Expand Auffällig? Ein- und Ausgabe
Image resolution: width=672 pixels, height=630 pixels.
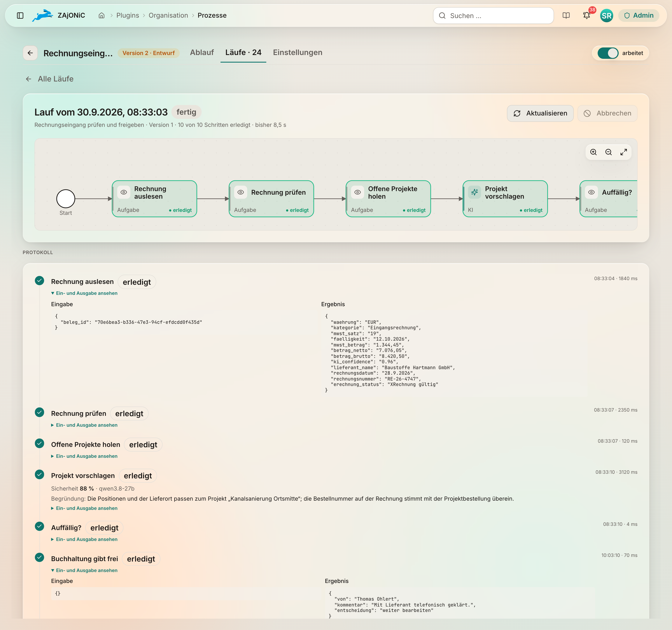coord(84,539)
